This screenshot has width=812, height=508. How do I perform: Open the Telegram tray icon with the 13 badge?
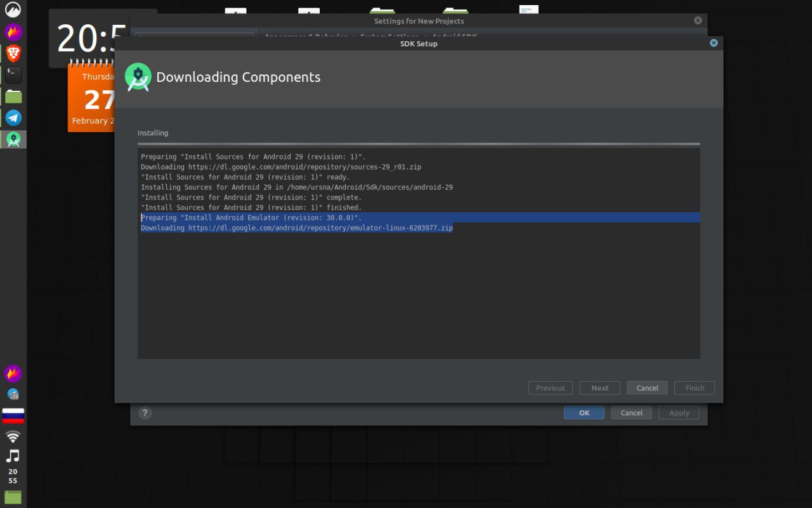13,394
